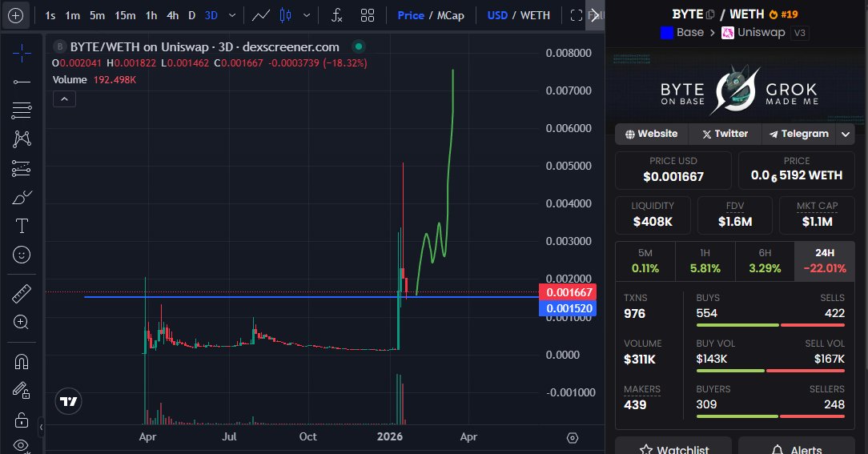
Task: Toggle fullscreen chart mode
Action: pyautogui.click(x=577, y=15)
